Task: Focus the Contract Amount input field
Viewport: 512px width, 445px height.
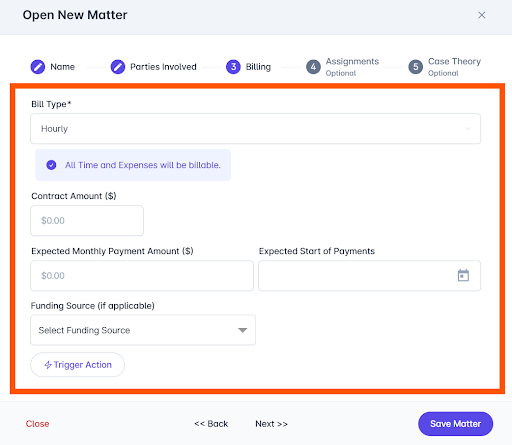Action: click(x=87, y=221)
